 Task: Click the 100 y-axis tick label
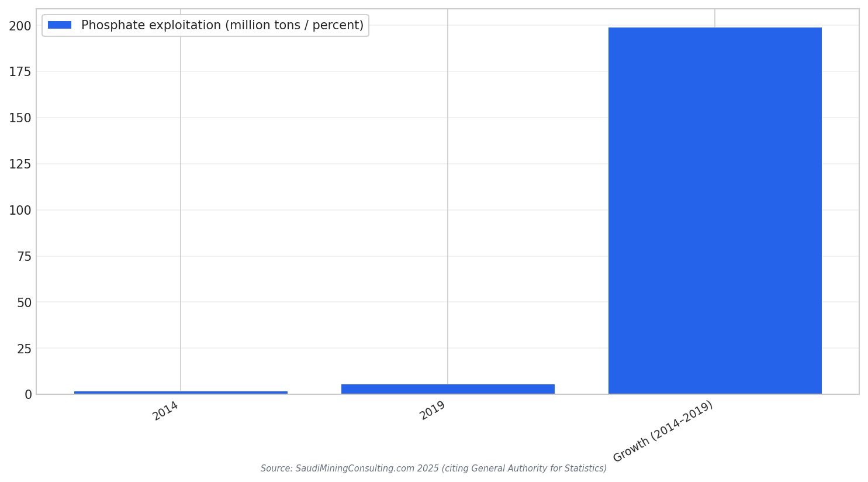(20, 211)
